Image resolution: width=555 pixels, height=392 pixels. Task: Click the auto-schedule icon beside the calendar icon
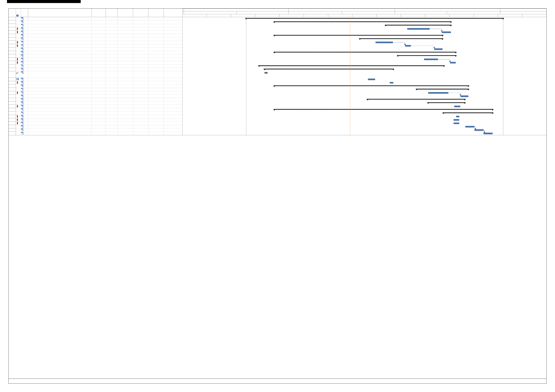coord(22,79)
